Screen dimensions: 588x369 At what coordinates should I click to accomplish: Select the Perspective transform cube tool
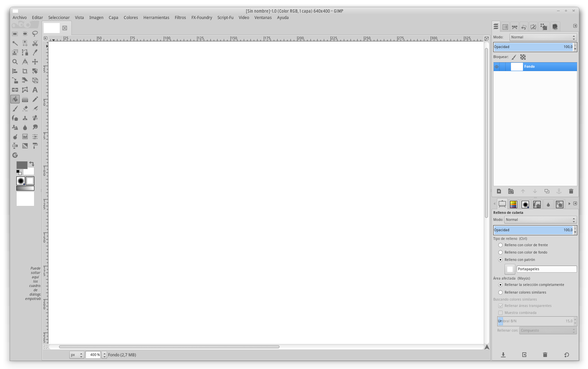[35, 80]
